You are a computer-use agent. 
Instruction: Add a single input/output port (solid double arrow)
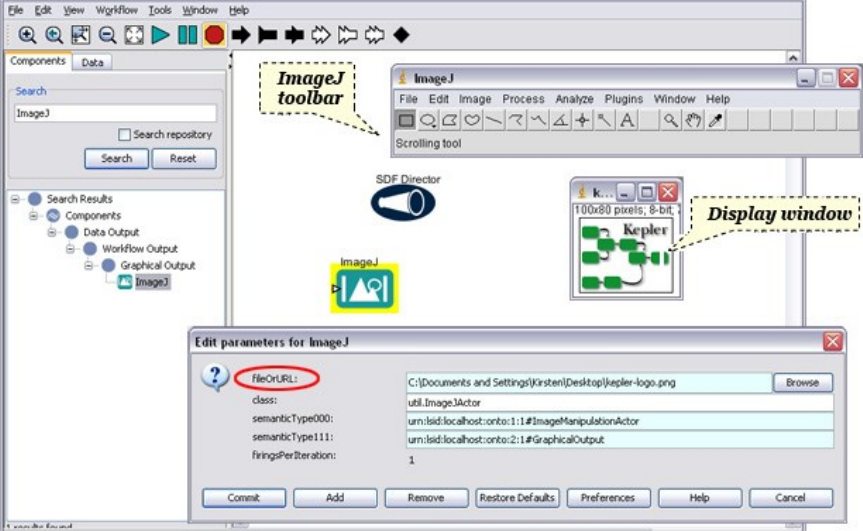(294, 35)
